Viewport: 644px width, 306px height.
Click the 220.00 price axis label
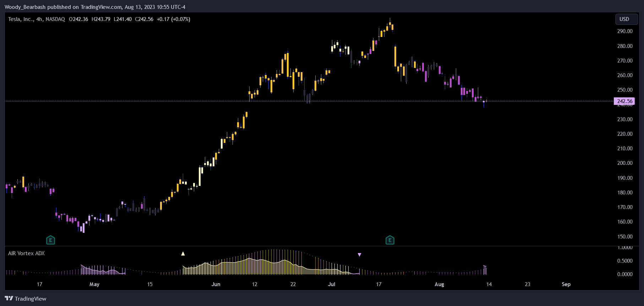[625, 134]
